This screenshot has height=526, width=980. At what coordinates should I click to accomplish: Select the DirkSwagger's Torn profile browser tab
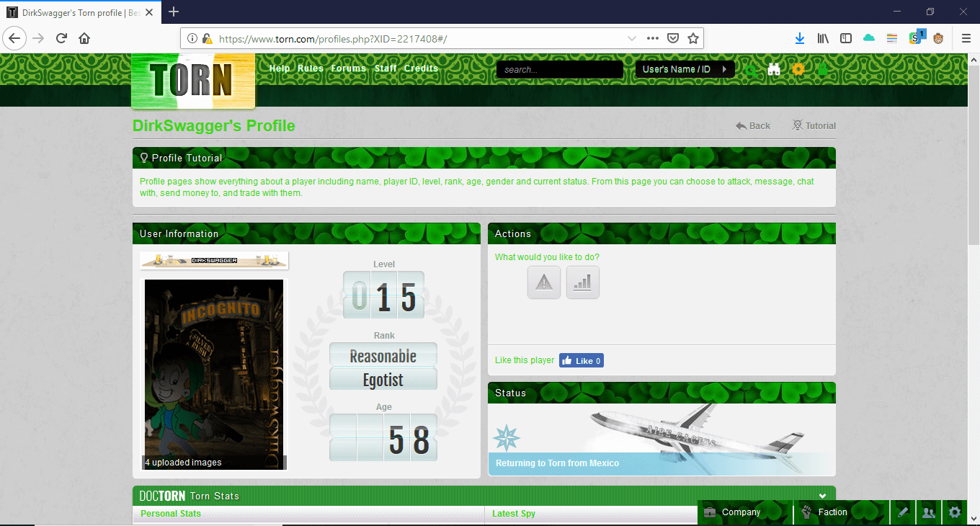pos(81,12)
